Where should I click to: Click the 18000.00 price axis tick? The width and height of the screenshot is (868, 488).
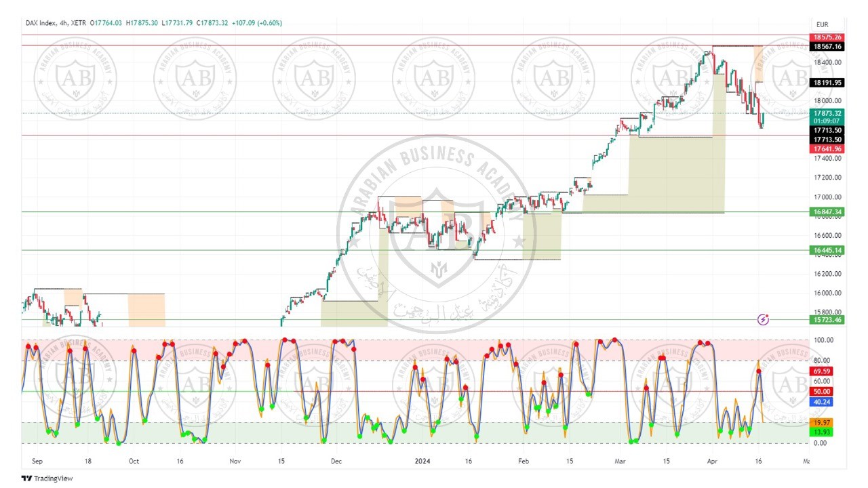(x=827, y=101)
